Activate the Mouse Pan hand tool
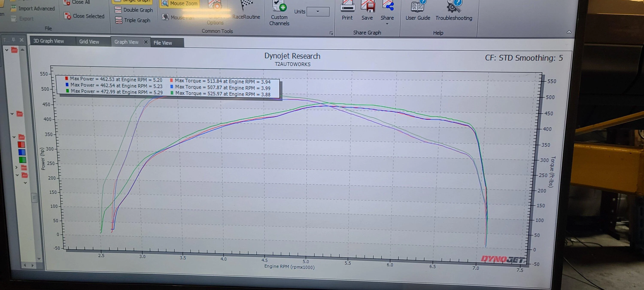This screenshot has height=290, width=644. coord(165,17)
